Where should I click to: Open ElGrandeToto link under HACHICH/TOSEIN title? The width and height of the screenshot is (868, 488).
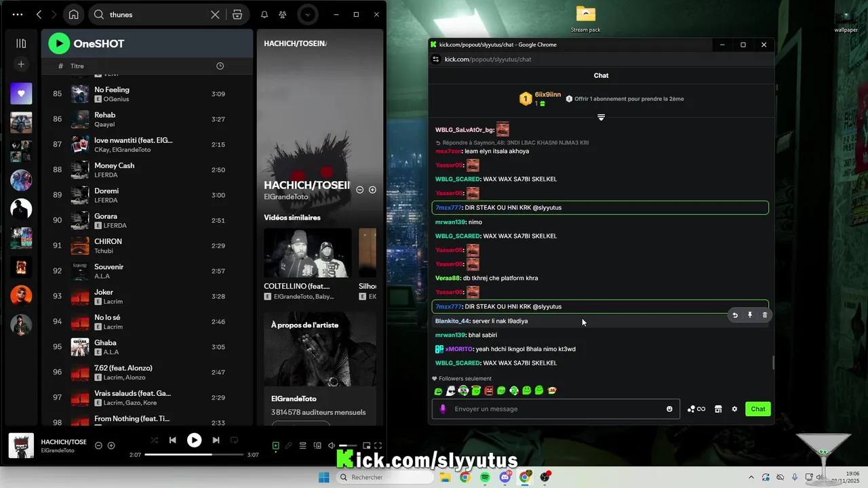[286, 197]
